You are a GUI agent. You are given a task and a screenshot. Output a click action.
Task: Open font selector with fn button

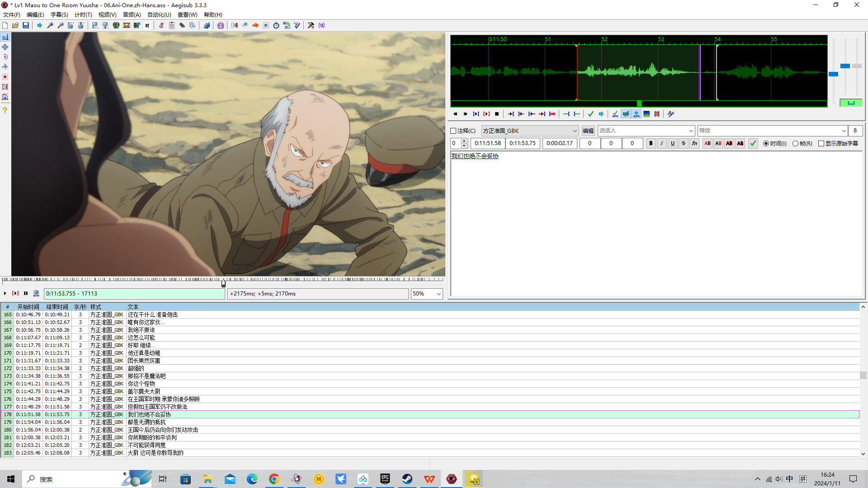click(694, 143)
